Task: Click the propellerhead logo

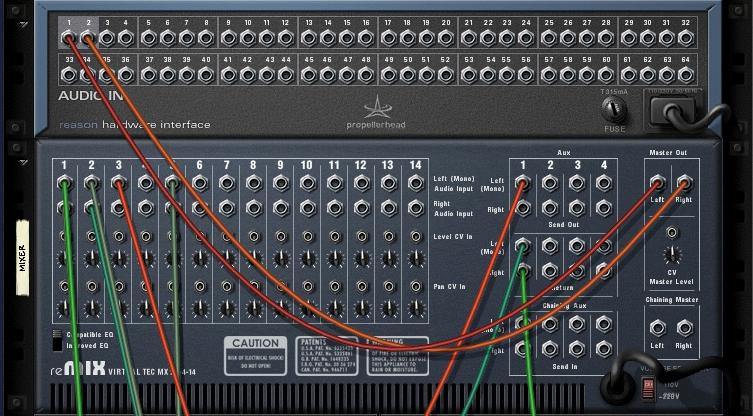Action: click(x=376, y=113)
